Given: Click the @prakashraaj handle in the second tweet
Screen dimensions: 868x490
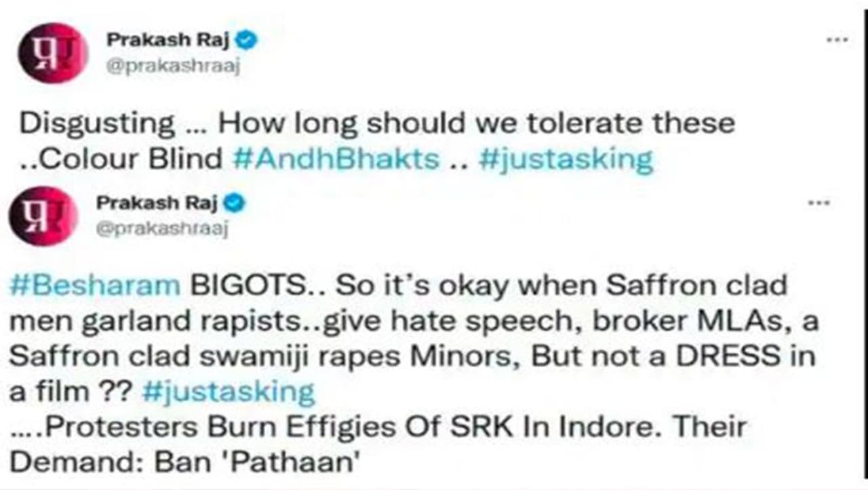Looking at the screenshot, I should pos(162,229).
